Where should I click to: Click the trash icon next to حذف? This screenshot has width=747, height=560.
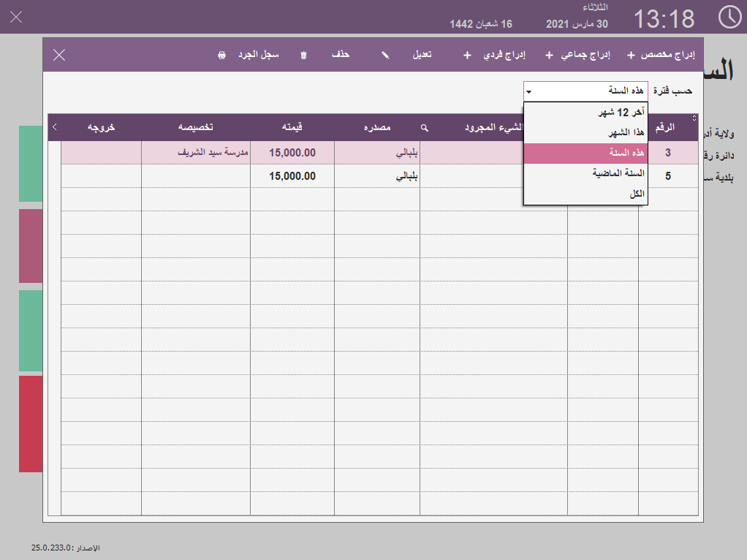tap(304, 55)
